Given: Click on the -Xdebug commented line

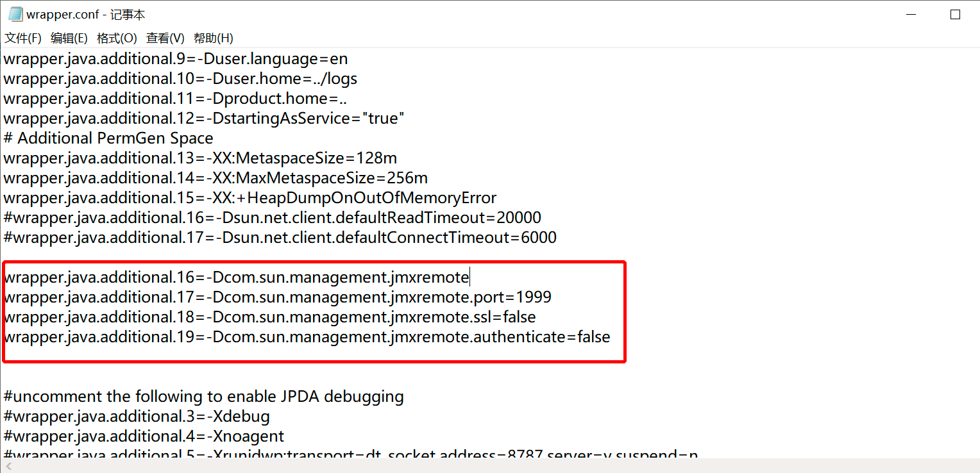Looking at the screenshot, I should pos(137,417).
